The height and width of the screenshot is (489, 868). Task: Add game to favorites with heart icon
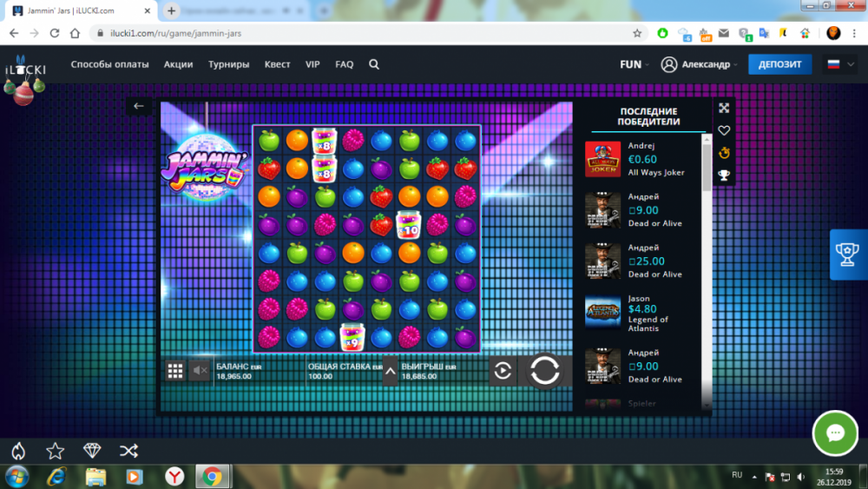pyautogui.click(x=724, y=130)
